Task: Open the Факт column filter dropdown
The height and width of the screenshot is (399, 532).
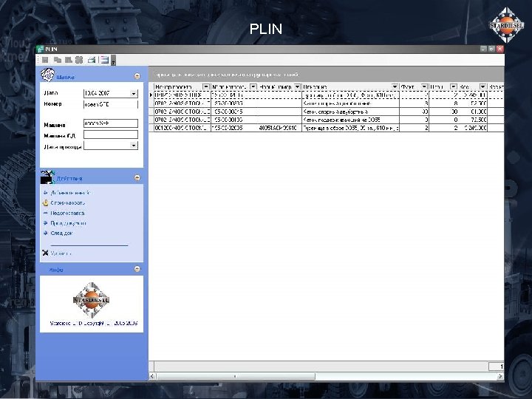Action: point(424,87)
